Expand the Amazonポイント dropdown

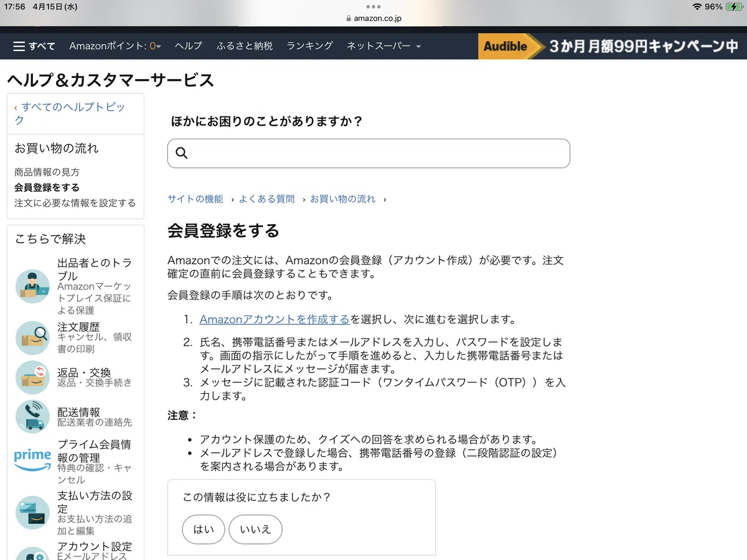(x=115, y=46)
